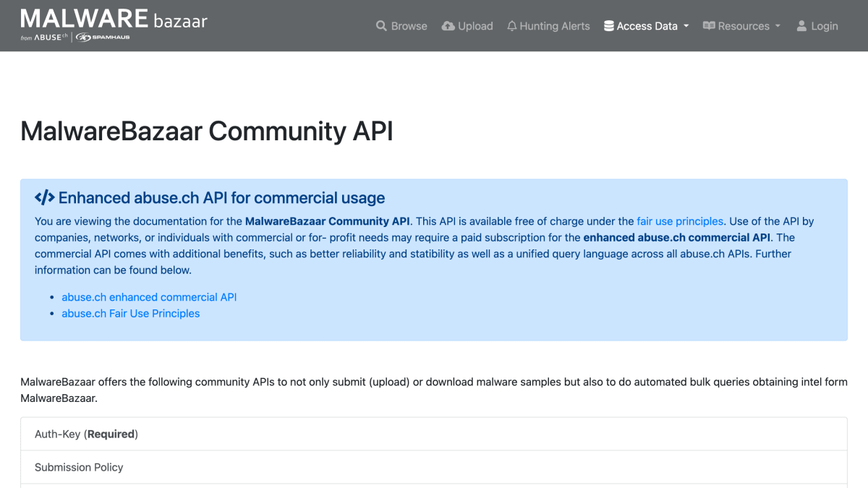Select the Auth-Key (Required) list row
This screenshot has height=488, width=868.
click(434, 434)
